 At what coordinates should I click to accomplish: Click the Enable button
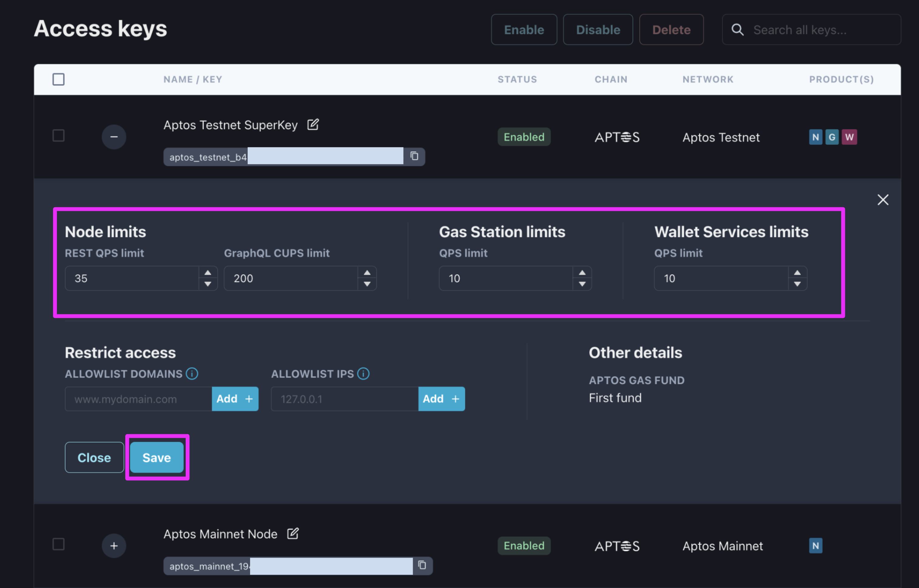pyautogui.click(x=524, y=30)
